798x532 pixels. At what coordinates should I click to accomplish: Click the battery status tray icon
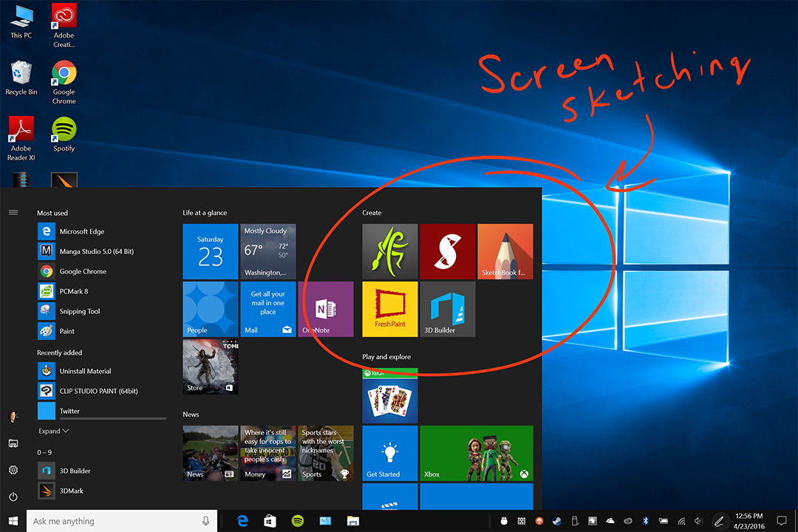click(663, 521)
